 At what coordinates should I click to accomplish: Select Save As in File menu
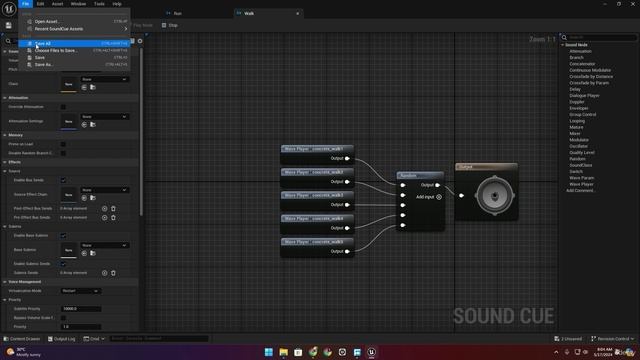tap(74, 64)
